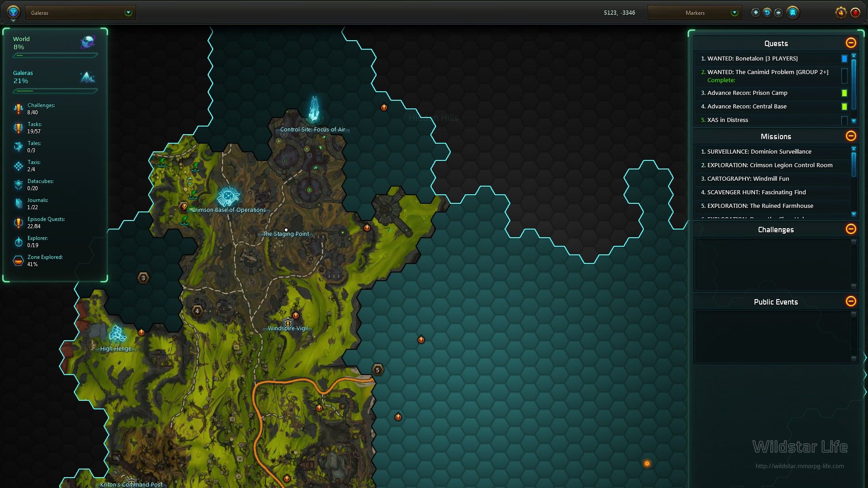
Task: Click hexagon map marker number 4
Action: coord(197,311)
